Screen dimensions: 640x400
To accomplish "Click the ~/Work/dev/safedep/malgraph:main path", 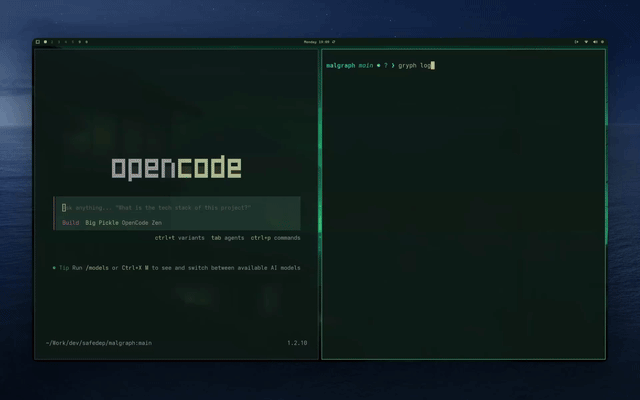I will [99, 343].
